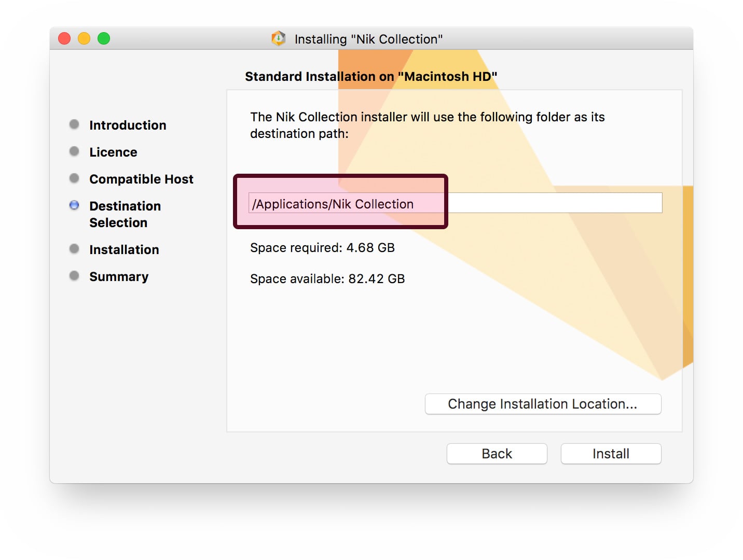Zoom the window using the green button
This screenshot has width=743, height=560.
[104, 39]
